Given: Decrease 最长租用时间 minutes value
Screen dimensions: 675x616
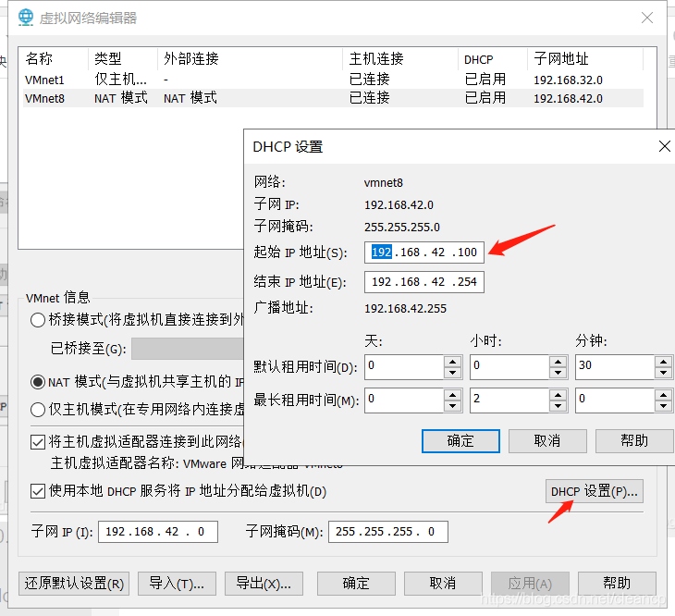Looking at the screenshot, I should [x=663, y=406].
